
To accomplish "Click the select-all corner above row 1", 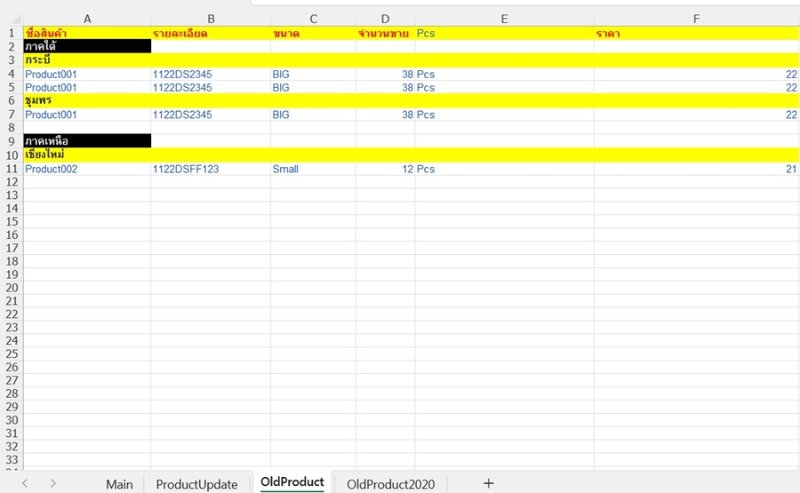I will click(x=11, y=18).
